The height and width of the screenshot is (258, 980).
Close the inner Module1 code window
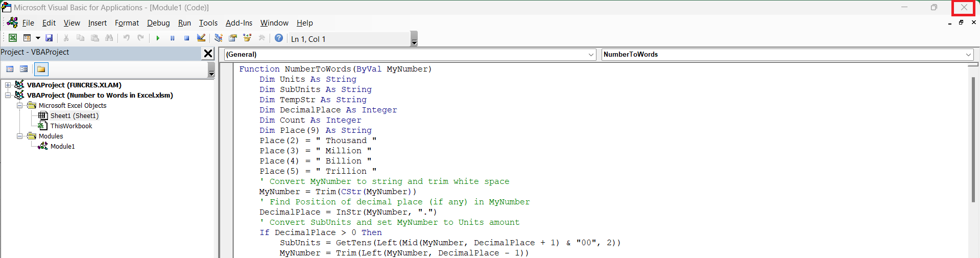[973, 22]
